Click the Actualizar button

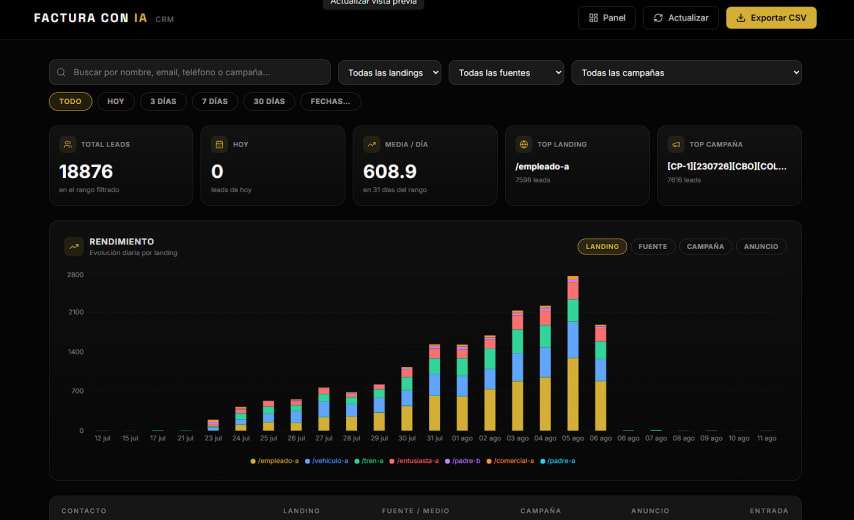click(681, 18)
